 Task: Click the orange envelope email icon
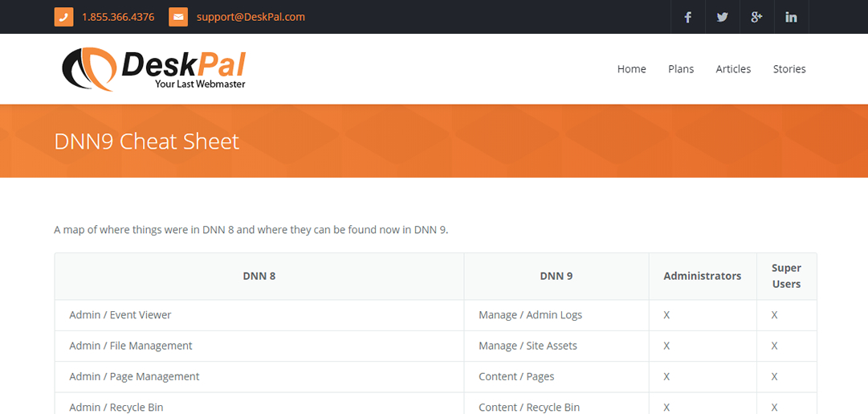coord(178,17)
